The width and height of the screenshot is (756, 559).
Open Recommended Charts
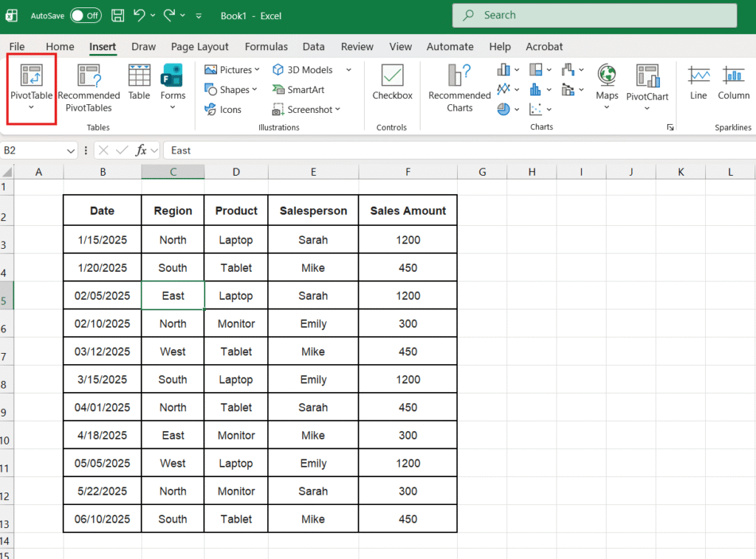tap(459, 77)
